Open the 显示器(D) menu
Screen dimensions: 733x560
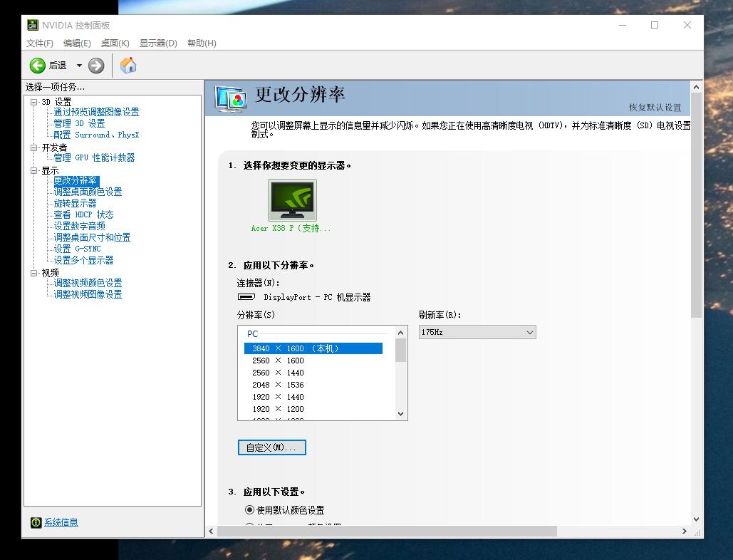coord(157,43)
